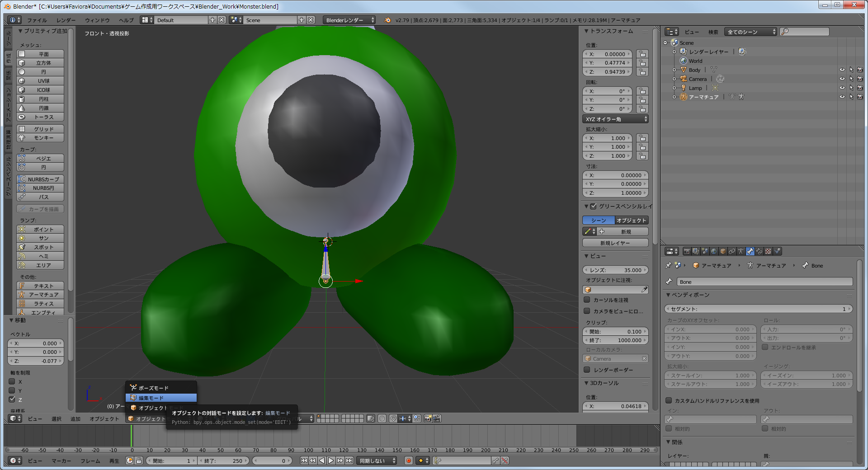The height and width of the screenshot is (470, 868).
Task: Collapse the 3Dカーソル panel
Action: (586, 383)
